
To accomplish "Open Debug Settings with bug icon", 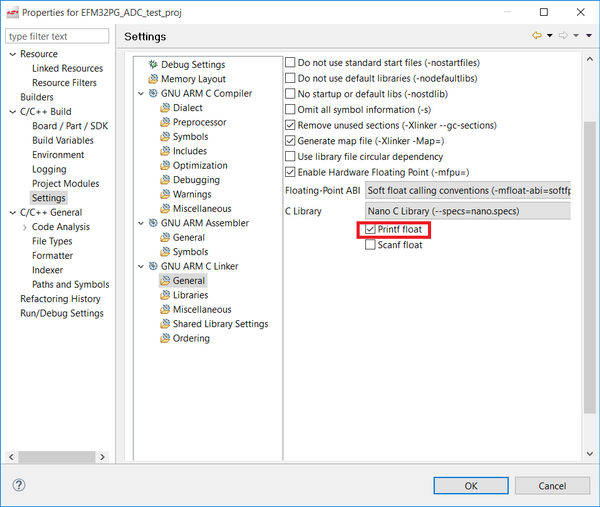I will (x=153, y=64).
